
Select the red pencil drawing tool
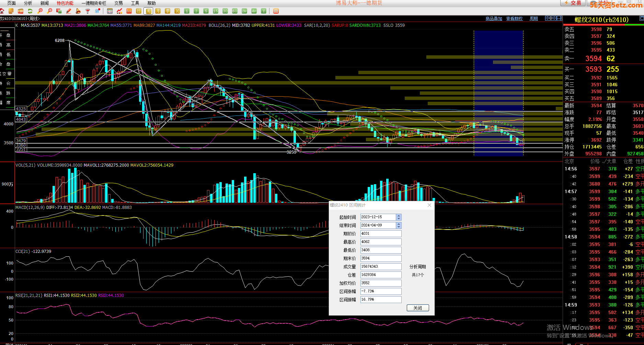pyautogui.click(x=69, y=11)
